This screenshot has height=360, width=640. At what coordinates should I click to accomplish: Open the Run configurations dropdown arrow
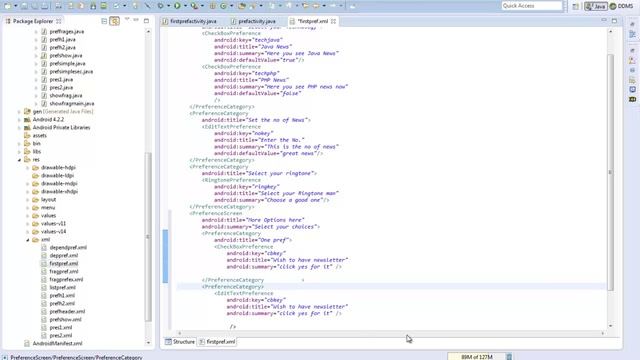coord(185,6)
